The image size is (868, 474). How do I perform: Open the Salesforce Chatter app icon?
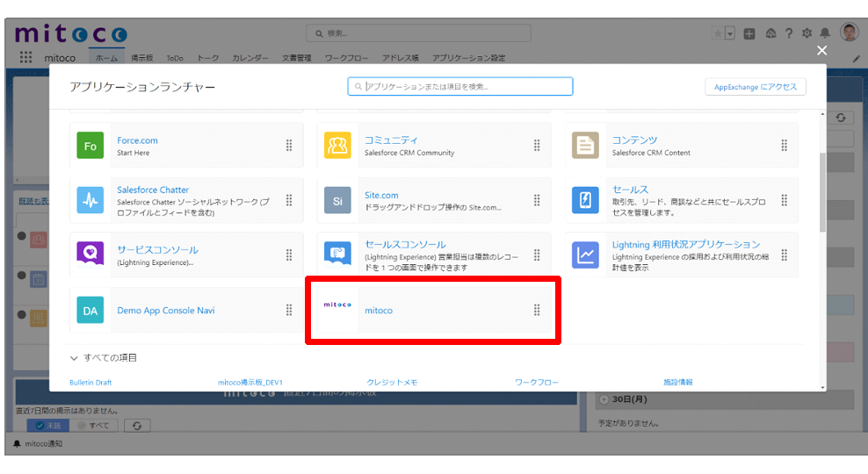point(90,200)
